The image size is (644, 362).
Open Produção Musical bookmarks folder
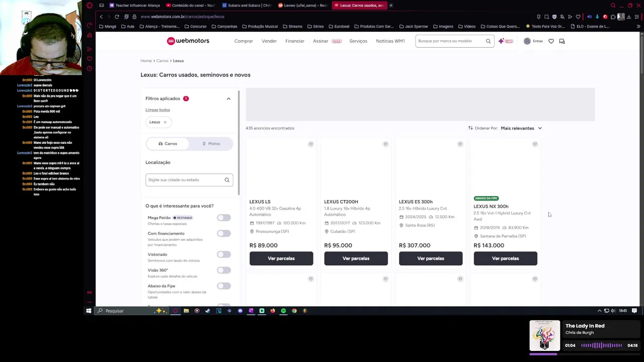(x=260, y=26)
